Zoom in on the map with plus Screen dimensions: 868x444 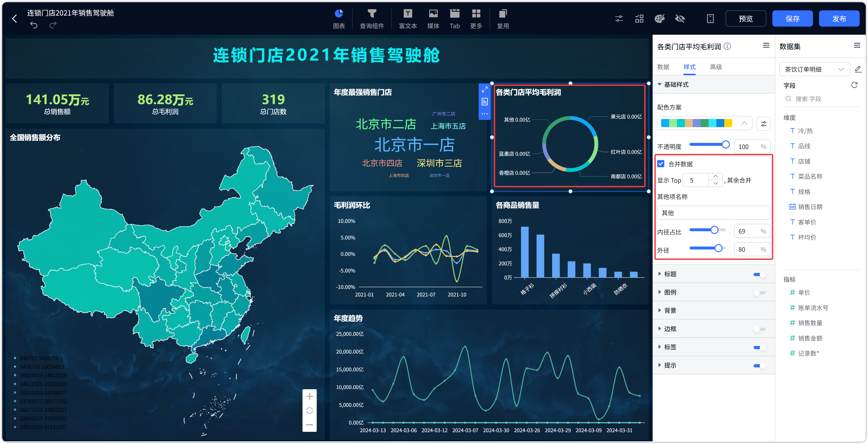pos(309,396)
